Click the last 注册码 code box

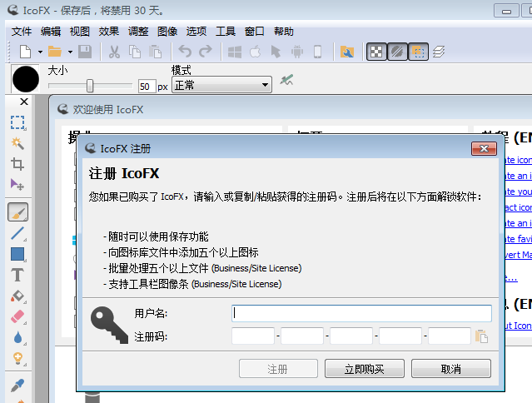[x=450, y=336]
